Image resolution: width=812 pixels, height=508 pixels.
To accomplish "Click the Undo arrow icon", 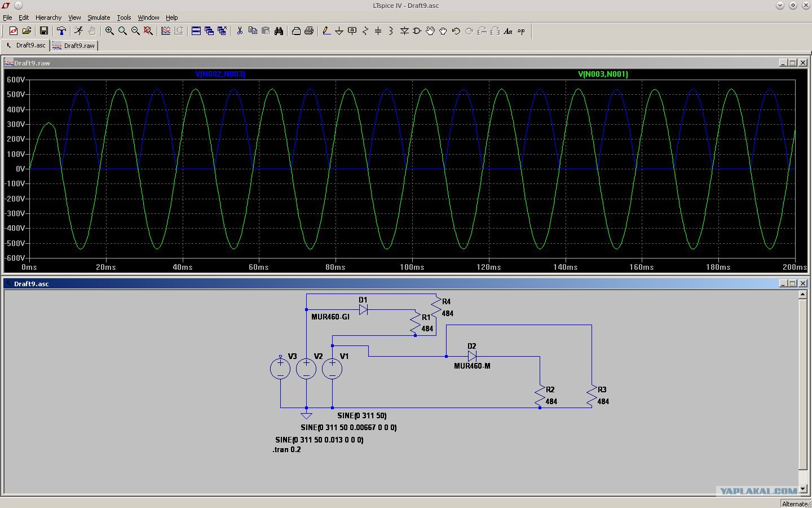I will (456, 31).
